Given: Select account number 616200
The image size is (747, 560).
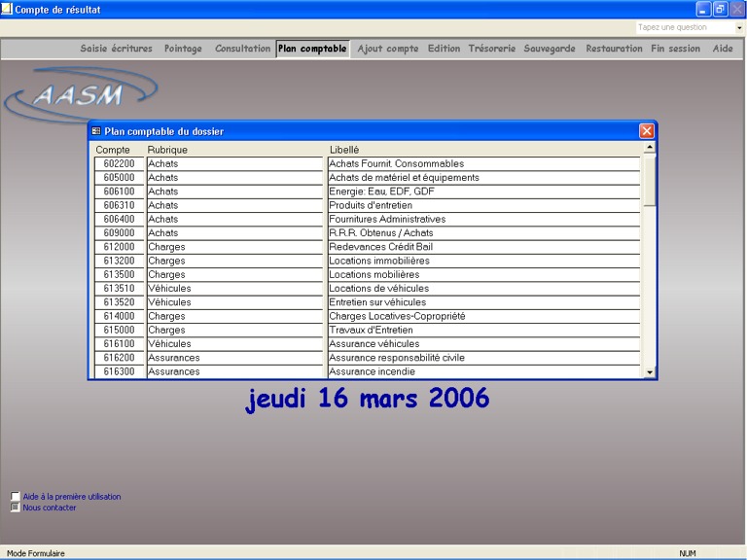Looking at the screenshot, I should (119, 357).
